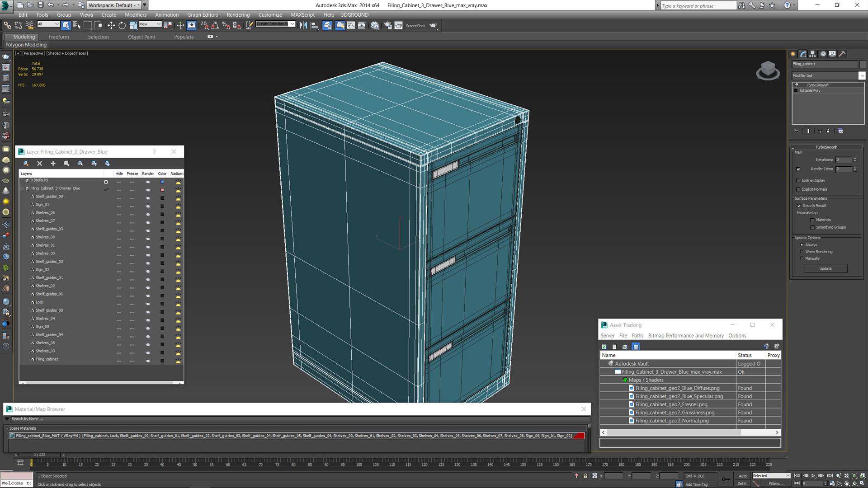Open the Modifiers menu
The width and height of the screenshot is (868, 488).
[136, 15]
